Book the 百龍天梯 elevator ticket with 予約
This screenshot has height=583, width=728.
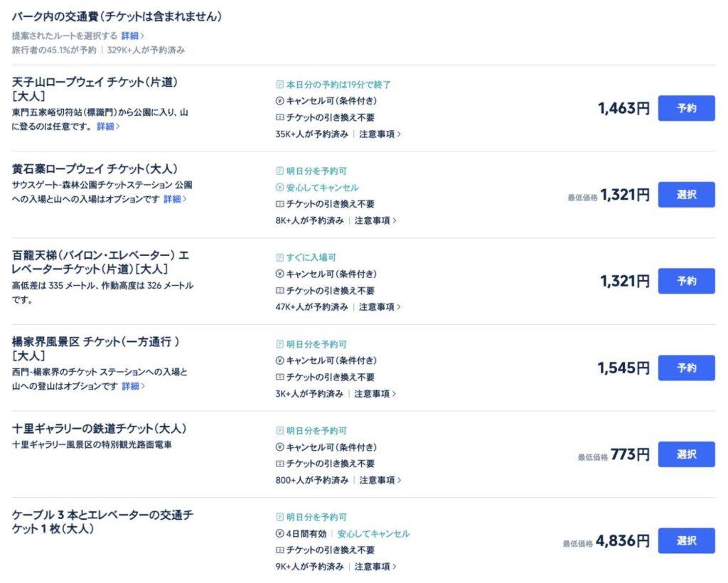pos(686,281)
